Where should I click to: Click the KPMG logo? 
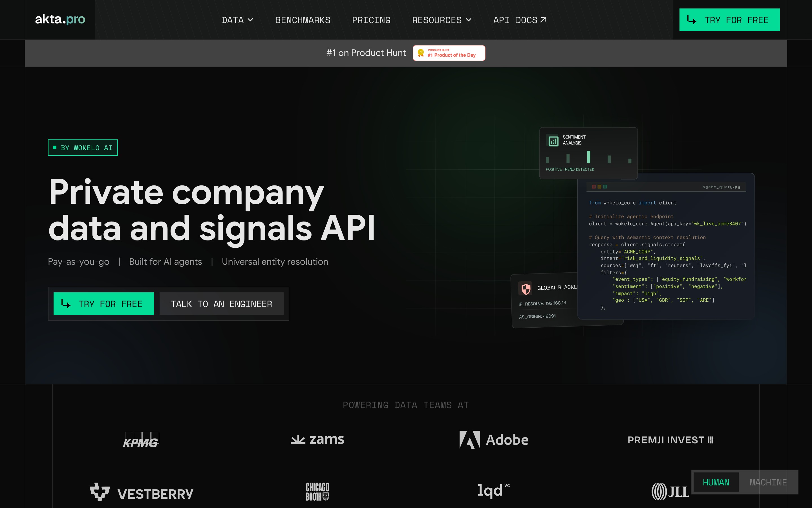[x=141, y=440]
